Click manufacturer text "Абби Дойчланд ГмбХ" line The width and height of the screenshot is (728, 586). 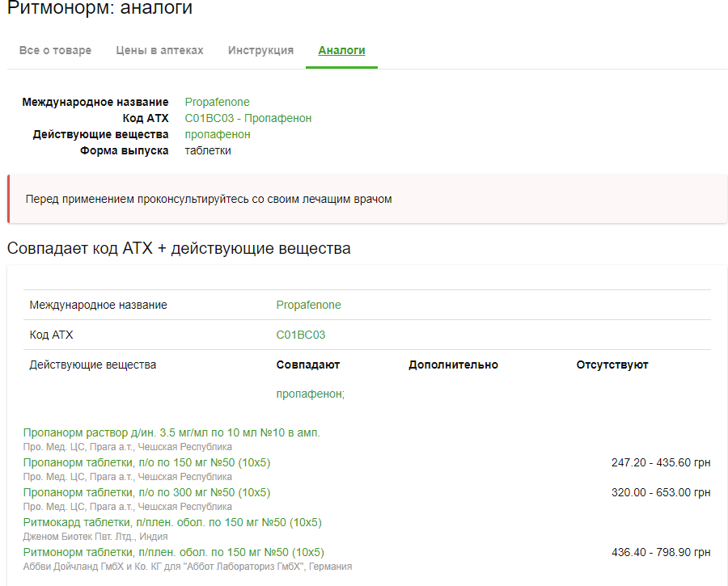pos(187,567)
